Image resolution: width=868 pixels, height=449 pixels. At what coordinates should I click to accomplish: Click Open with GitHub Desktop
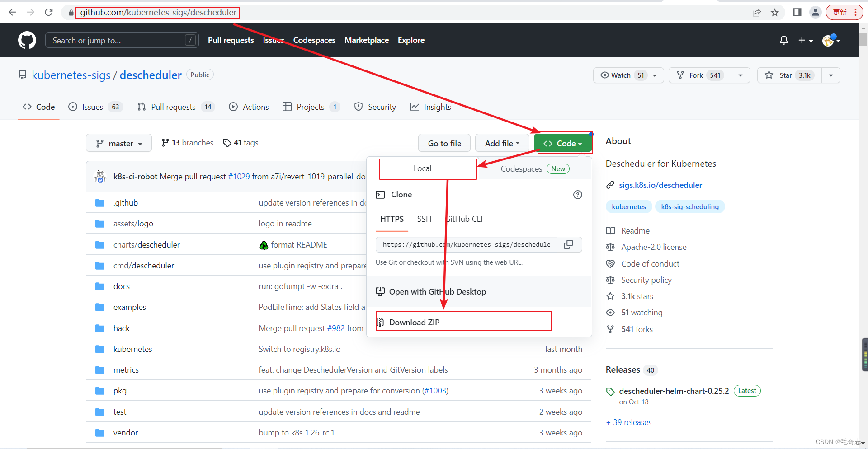click(479, 292)
